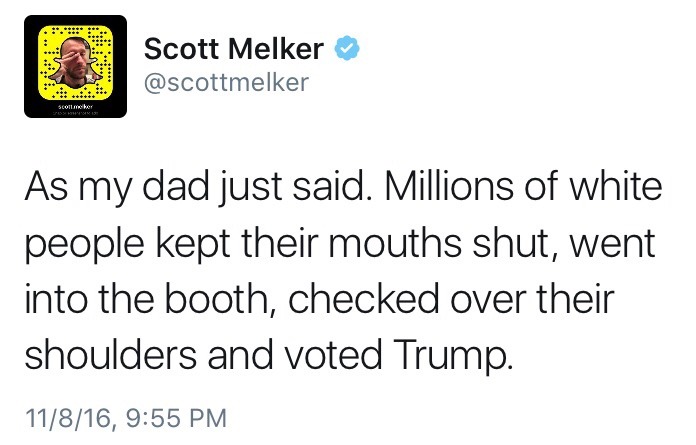
Task: Open the Scott Melker display name
Action: 233,48
